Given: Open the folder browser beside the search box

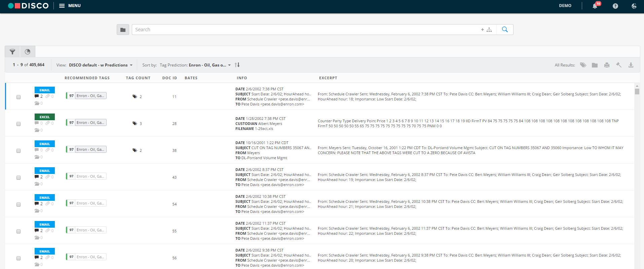Looking at the screenshot, I should [x=123, y=30].
